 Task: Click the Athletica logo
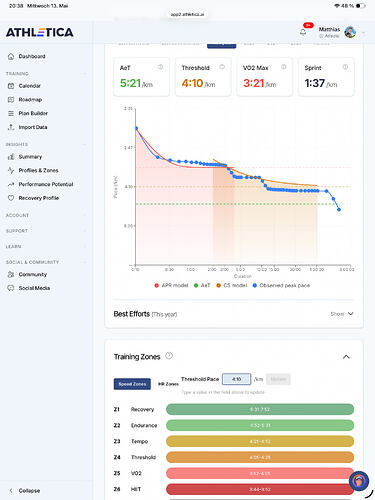point(40,32)
